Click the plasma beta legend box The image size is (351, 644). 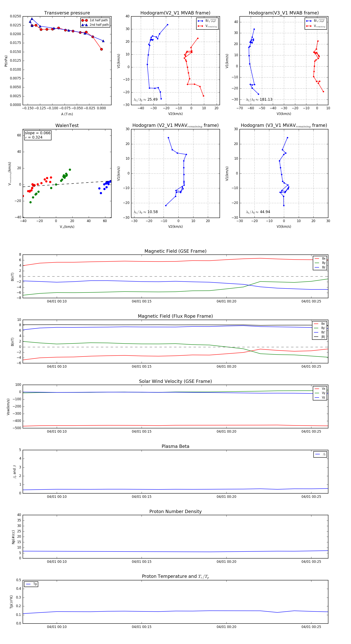[x=320, y=454]
